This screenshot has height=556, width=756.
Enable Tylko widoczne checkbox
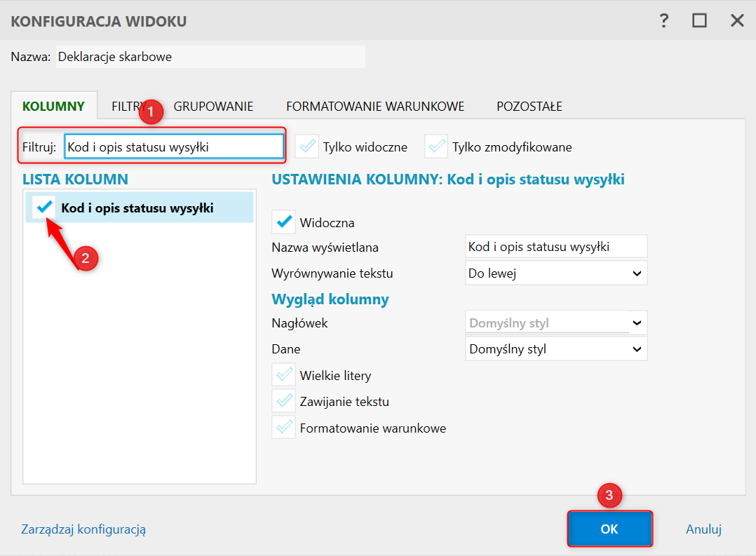[306, 147]
